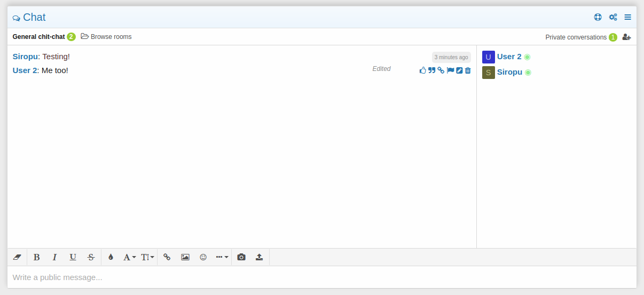This screenshot has height=295, width=644.
Task: Toggle italic formatting
Action: click(54, 257)
